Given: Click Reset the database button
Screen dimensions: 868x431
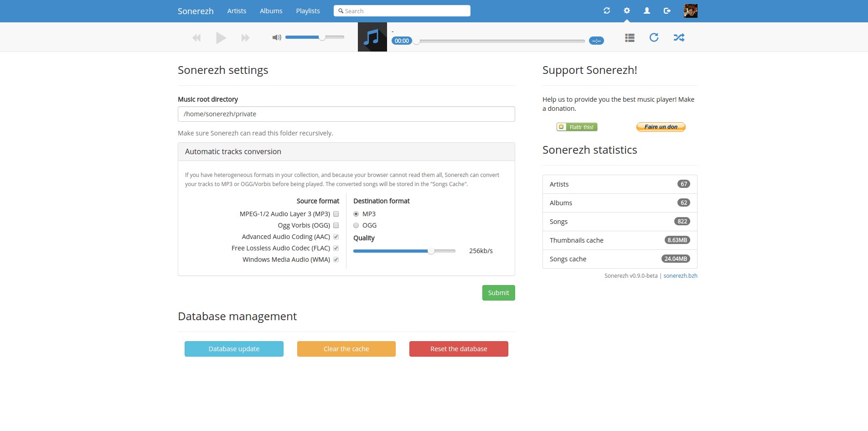Looking at the screenshot, I should tap(459, 349).
